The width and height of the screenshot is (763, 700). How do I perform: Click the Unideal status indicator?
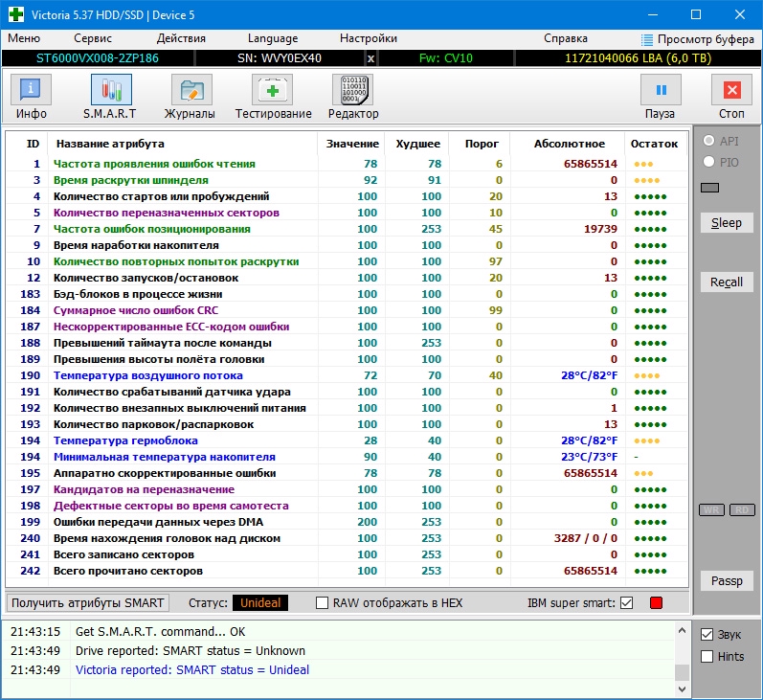(x=260, y=602)
